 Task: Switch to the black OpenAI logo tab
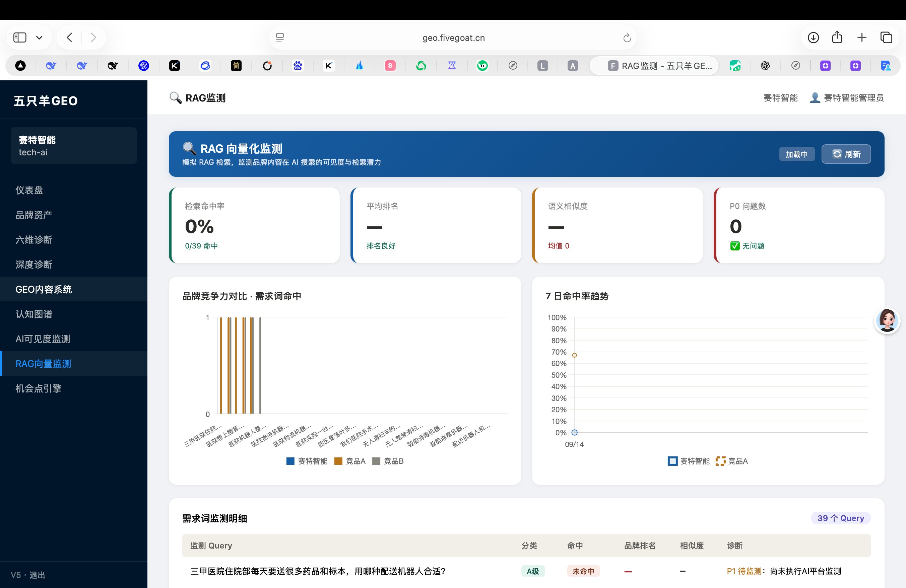click(765, 66)
